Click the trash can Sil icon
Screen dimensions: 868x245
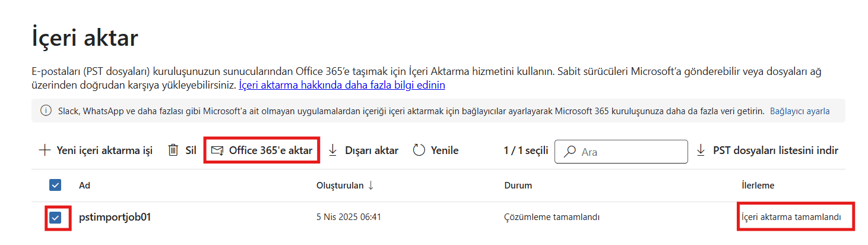[173, 150]
